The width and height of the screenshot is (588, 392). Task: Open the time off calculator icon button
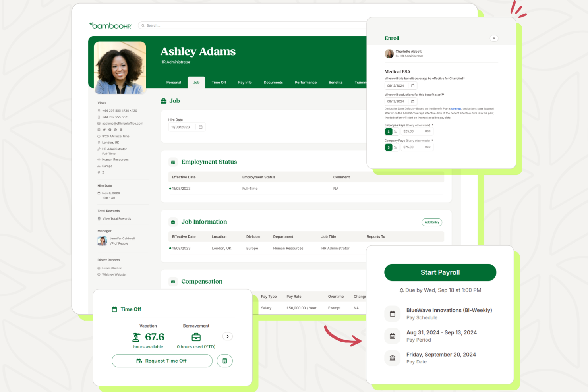(224, 361)
